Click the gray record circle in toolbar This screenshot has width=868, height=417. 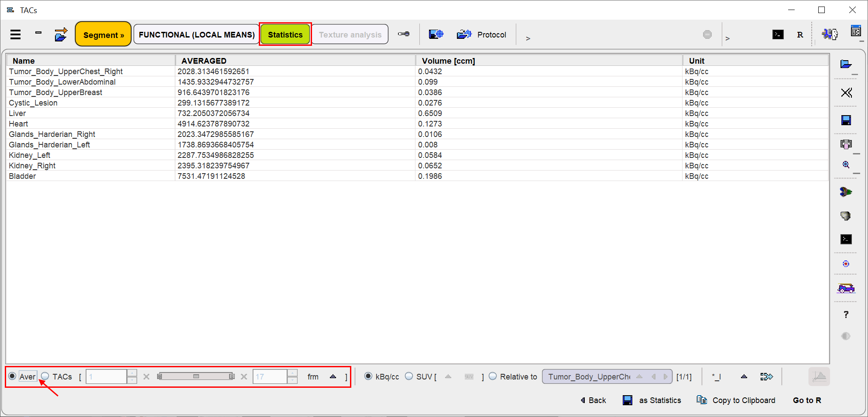point(707,34)
